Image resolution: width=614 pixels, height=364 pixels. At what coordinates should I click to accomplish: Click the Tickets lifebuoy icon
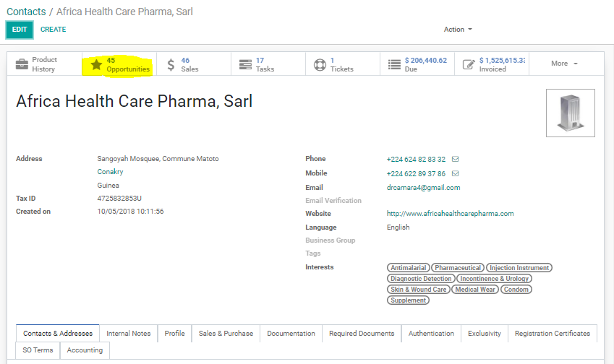pos(320,64)
